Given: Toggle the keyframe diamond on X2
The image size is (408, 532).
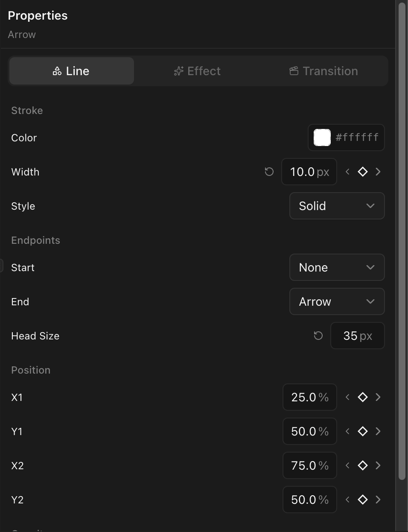Looking at the screenshot, I should point(362,465).
